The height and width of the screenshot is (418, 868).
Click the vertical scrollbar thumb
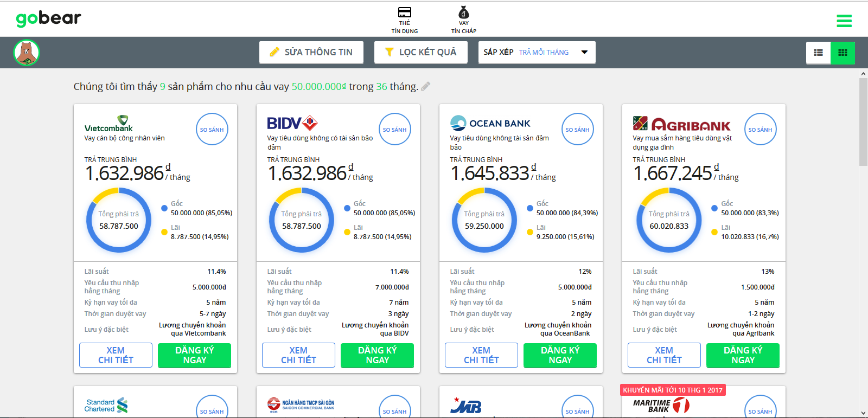point(863,121)
